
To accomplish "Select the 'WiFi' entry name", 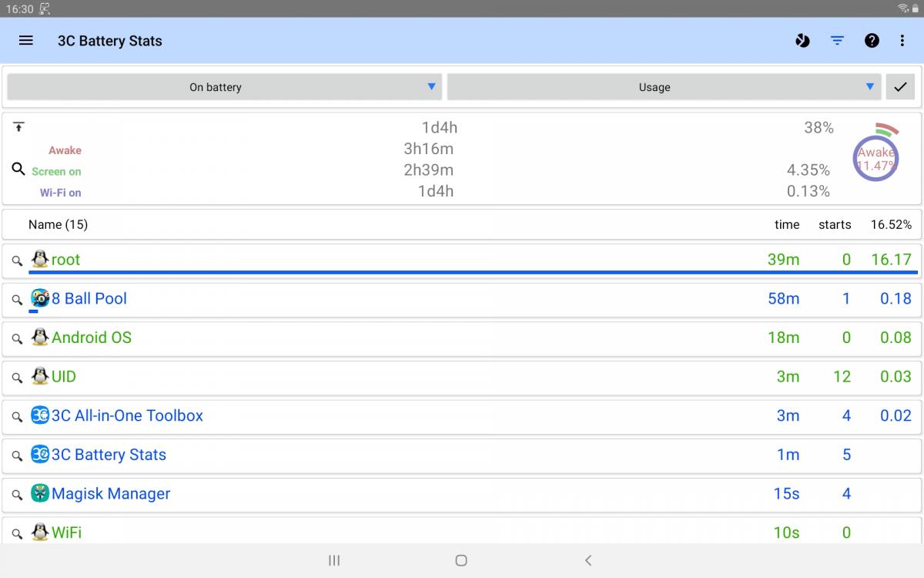I will 66,533.
